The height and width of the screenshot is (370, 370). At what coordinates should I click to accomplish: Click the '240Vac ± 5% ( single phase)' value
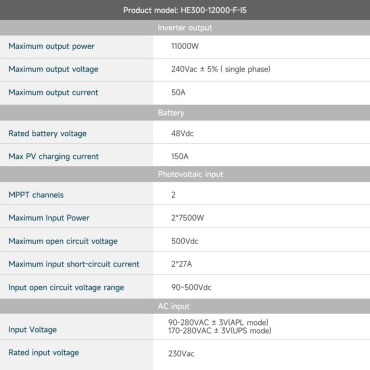coord(221,69)
